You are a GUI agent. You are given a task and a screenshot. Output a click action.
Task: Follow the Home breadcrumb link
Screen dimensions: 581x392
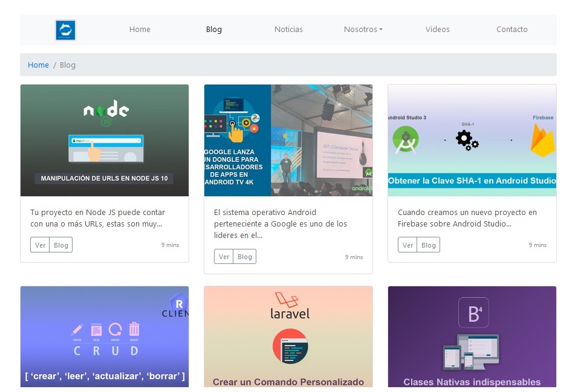38,65
